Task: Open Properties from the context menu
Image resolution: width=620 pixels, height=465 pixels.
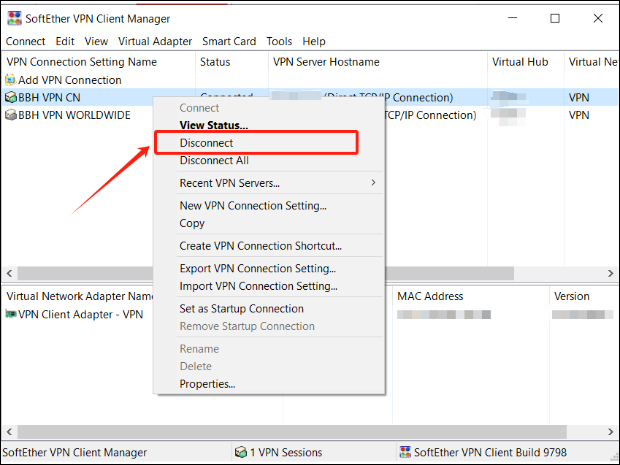Action: pos(207,384)
